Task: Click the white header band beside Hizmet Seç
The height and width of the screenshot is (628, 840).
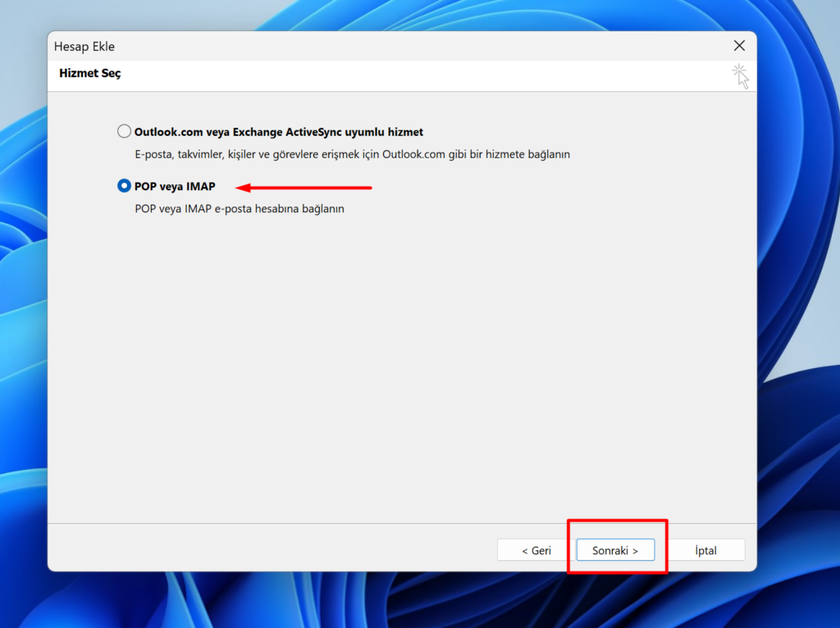Action: point(410,75)
